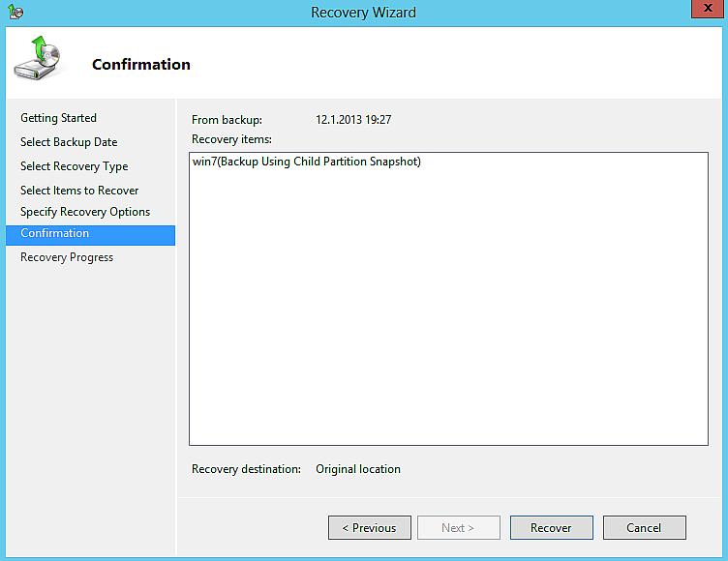The image size is (728, 561).
Task: Go back with the Previous button
Action: [x=370, y=527]
